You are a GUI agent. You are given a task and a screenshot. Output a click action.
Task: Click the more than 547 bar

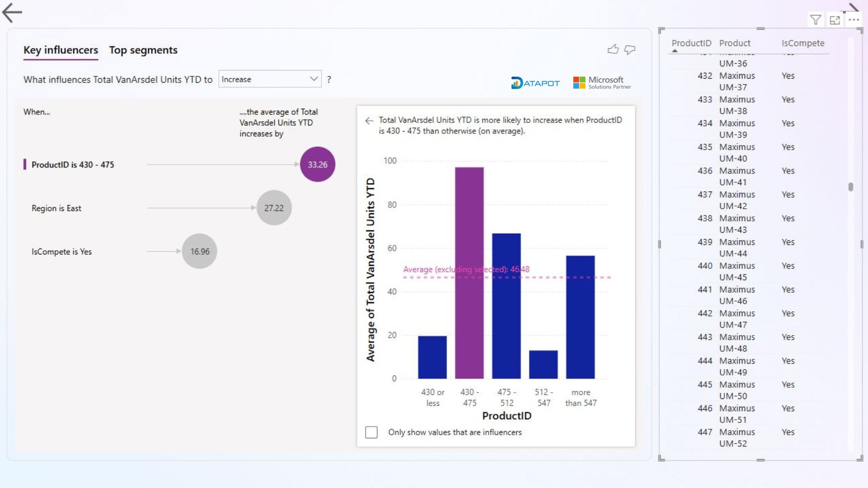[x=580, y=317]
